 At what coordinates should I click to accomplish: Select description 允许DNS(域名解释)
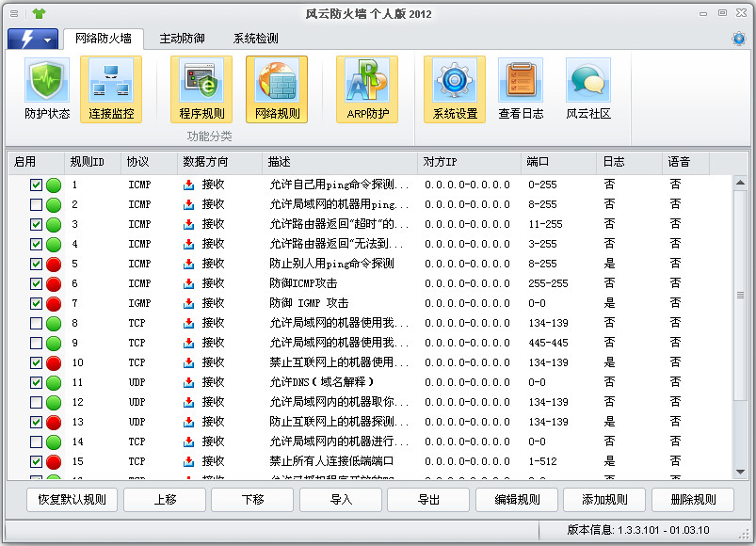(x=322, y=382)
